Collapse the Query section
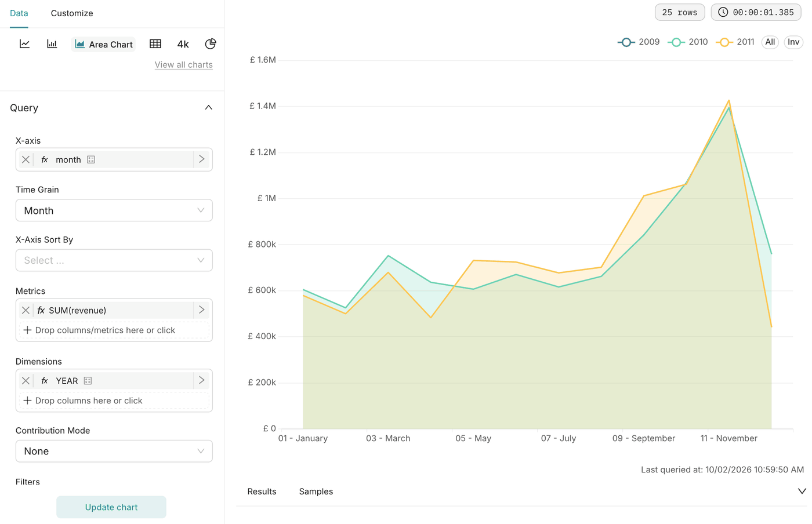This screenshot has height=524, width=812. click(x=209, y=108)
